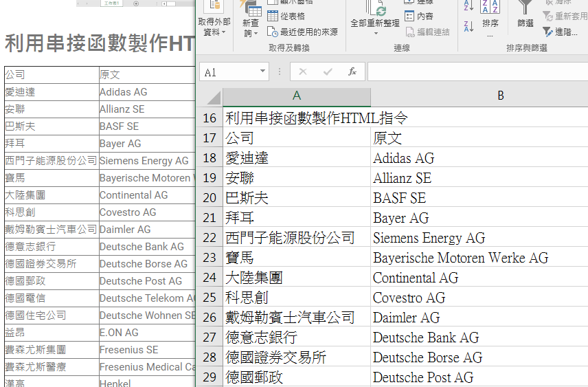This screenshot has height=387, width=588.
Task: Open the 取得外部資料 dropdown in the Excel ribbon
Action: [214, 19]
